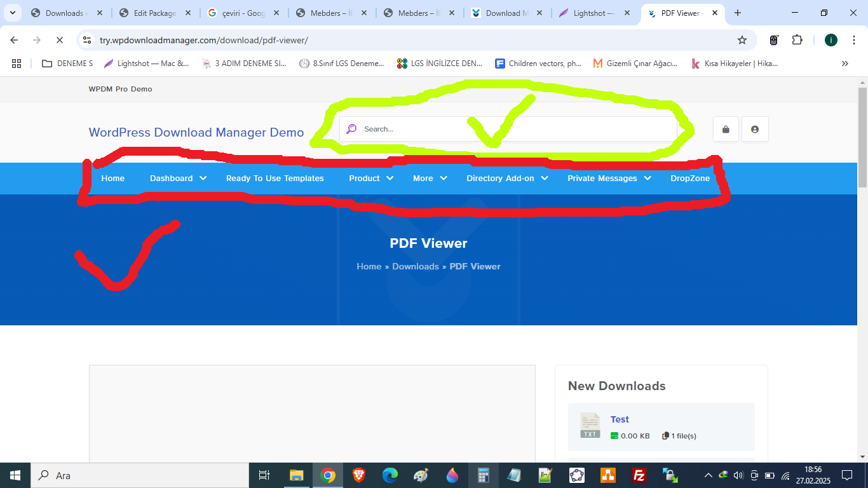The image size is (868, 488).
Task: Open the Children vectors bookmark
Action: [x=539, y=64]
